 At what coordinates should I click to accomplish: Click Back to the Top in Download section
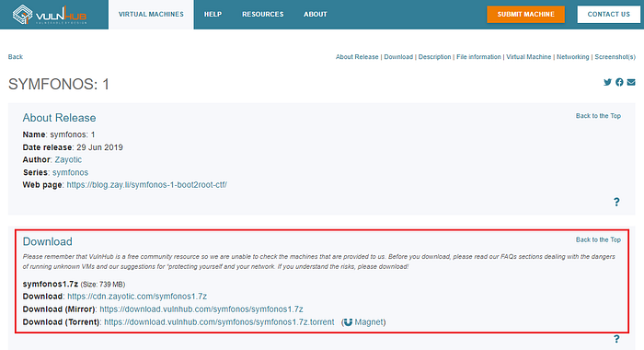(598, 239)
